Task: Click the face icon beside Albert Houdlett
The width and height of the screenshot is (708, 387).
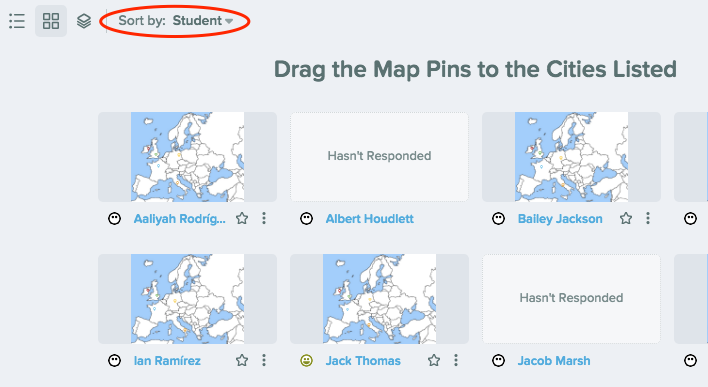Action: click(307, 219)
